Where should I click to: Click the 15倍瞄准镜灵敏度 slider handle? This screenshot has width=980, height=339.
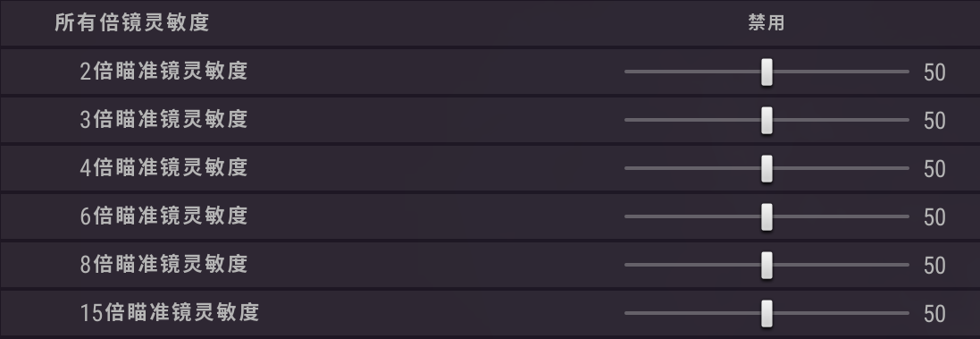tap(766, 313)
